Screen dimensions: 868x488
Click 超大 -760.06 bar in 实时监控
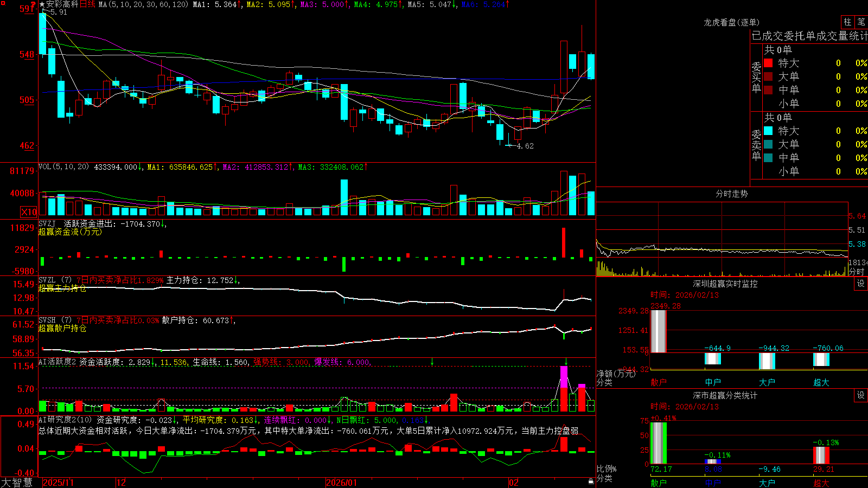[821, 359]
